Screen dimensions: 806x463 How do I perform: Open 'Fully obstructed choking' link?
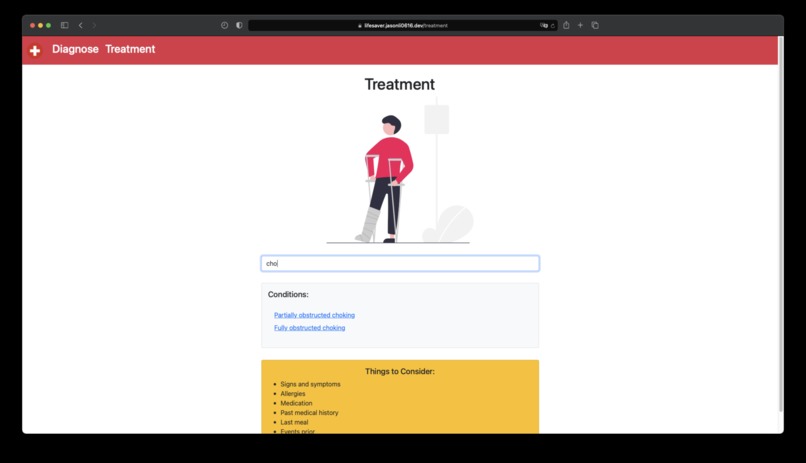309,328
